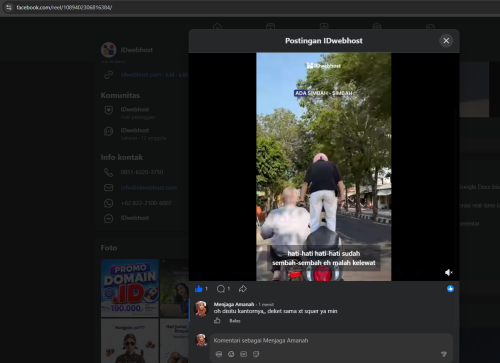This screenshot has width=500, height=363.
Task: Click Foto section heading
Action: 109,248
